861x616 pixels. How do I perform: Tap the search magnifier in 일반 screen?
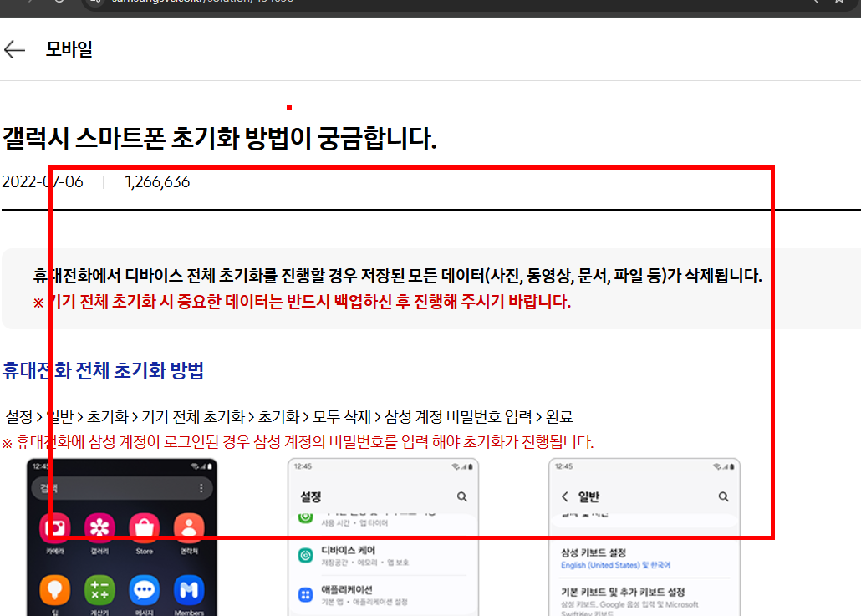coord(723,496)
